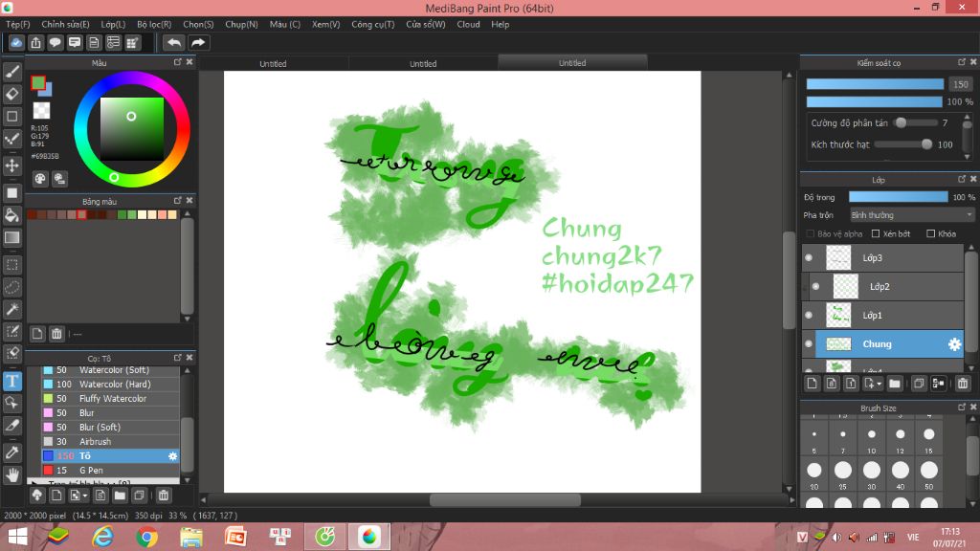Adjust the Cường độ phân tán slider
This screenshot has width=980, height=551.
pos(916,123)
